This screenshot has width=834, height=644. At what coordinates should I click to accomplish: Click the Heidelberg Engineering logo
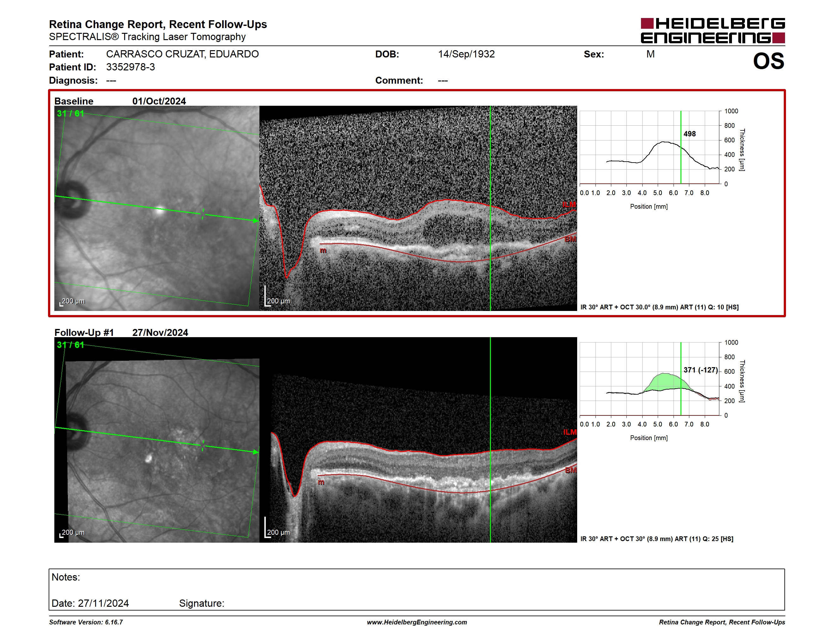(713, 31)
